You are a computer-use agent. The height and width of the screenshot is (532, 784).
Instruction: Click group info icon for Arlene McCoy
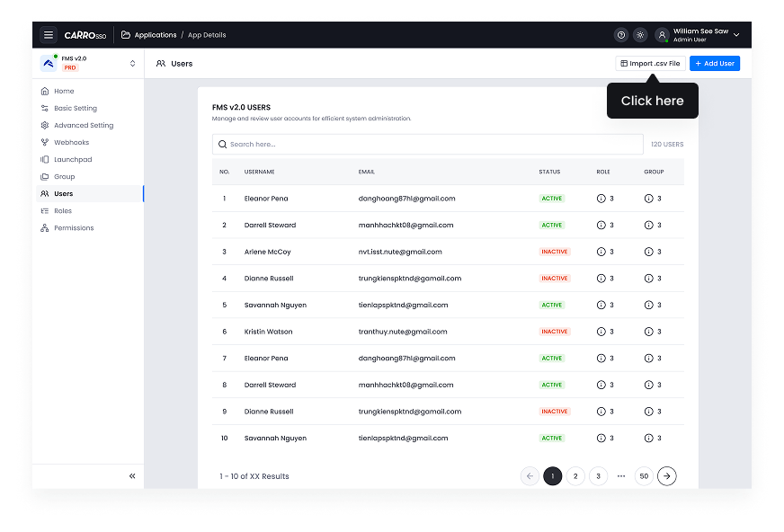coord(648,252)
